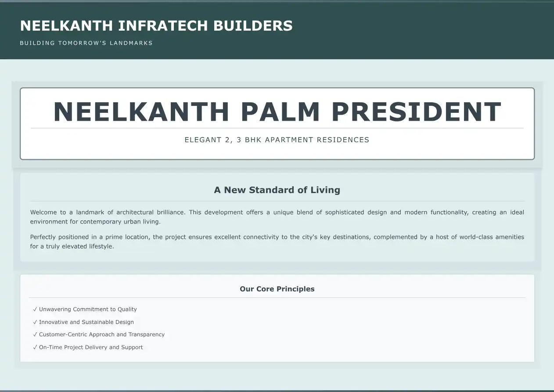Click the Customer-Centric Approach and Transparency item
This screenshot has height=392, width=554.
(102, 334)
